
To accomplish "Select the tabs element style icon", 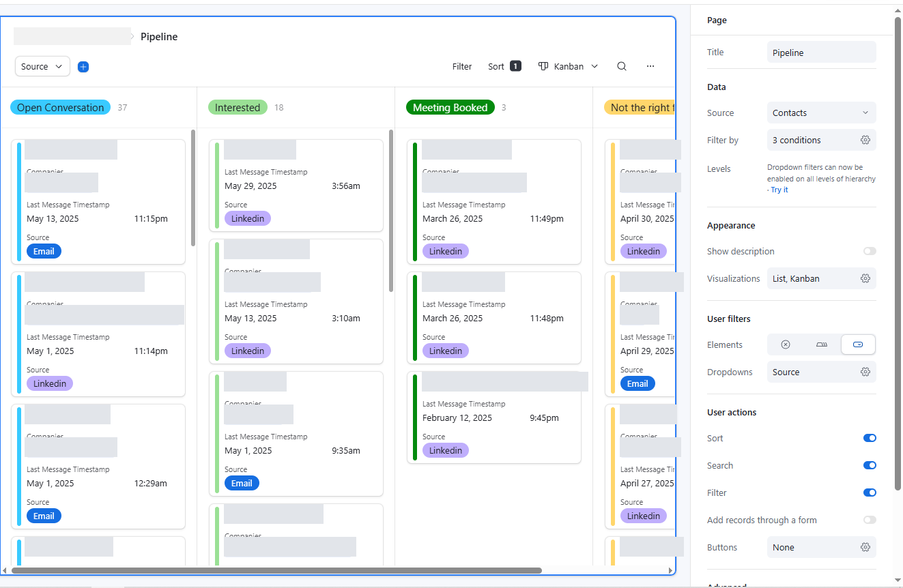I will (x=822, y=344).
